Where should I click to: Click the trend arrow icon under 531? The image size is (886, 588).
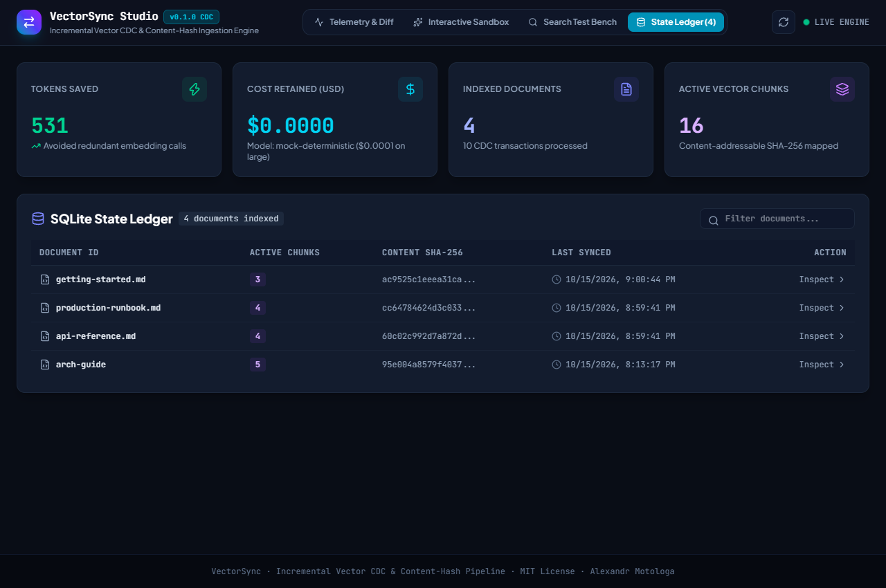36,146
